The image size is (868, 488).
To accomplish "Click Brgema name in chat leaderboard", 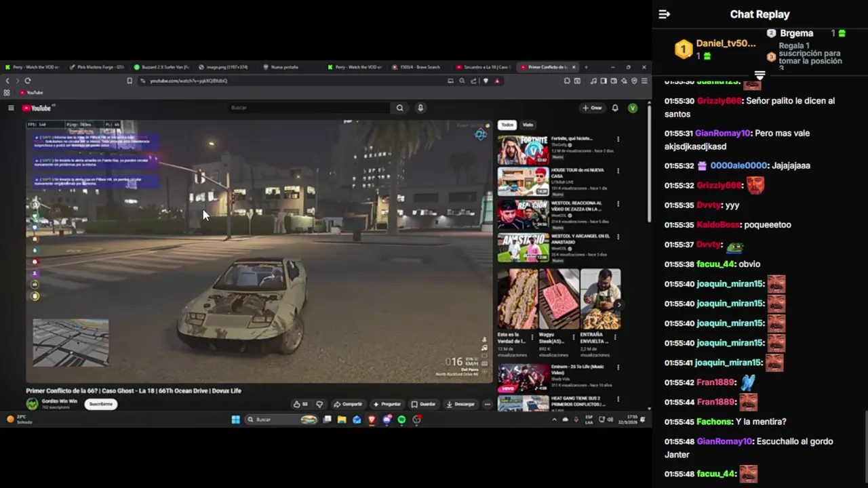I will point(796,33).
